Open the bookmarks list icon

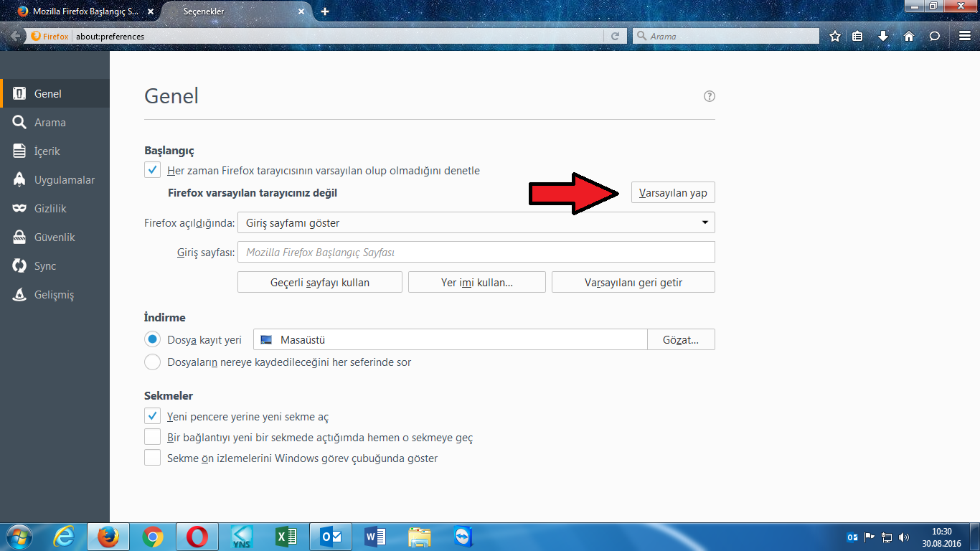(858, 36)
